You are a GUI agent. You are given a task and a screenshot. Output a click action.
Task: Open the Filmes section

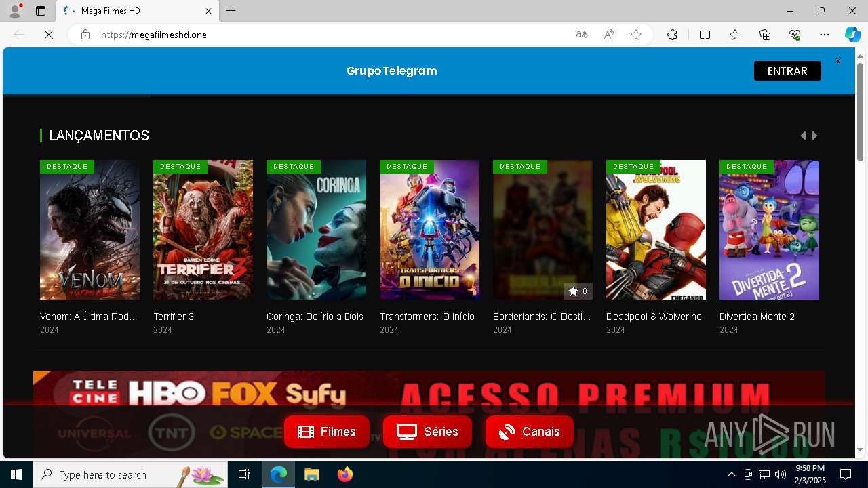point(327,432)
